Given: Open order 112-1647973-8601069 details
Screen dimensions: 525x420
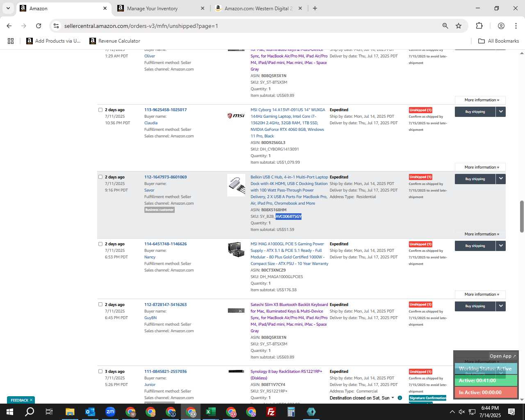Looking at the screenshot, I should (x=165, y=177).
